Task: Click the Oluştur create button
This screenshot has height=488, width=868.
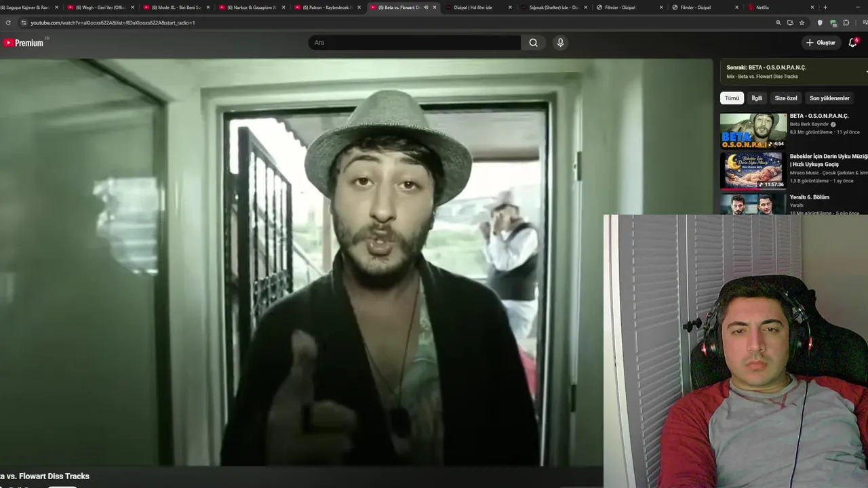Action: point(821,43)
